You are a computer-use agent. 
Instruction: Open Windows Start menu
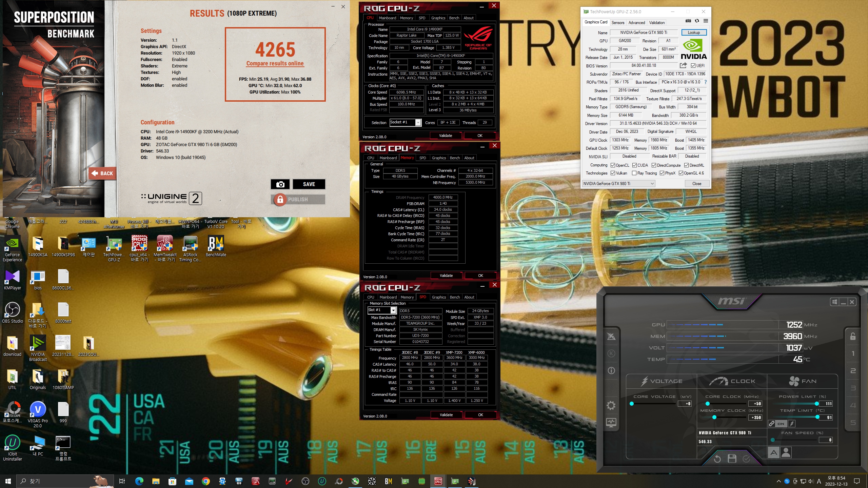tap(8, 481)
